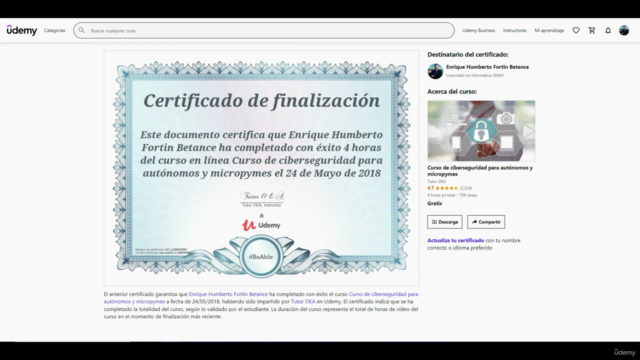Click the Compartir button
The width and height of the screenshot is (640, 360).
[x=486, y=222]
